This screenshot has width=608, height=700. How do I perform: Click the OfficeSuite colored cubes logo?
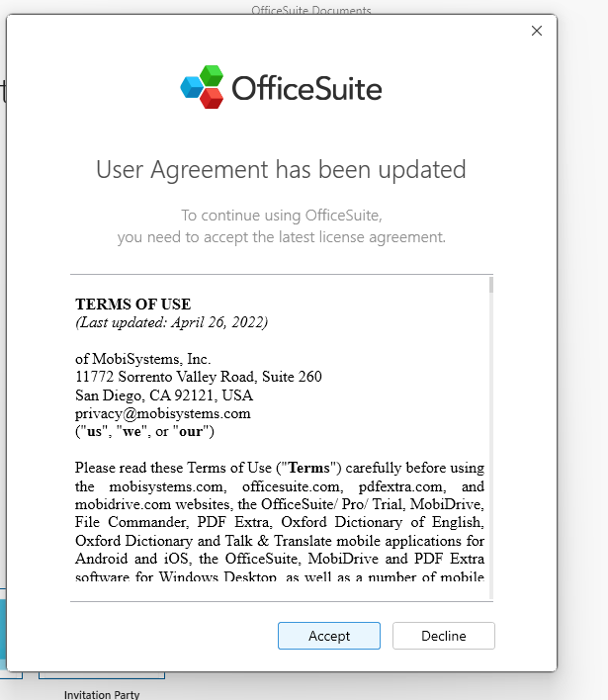(203, 87)
